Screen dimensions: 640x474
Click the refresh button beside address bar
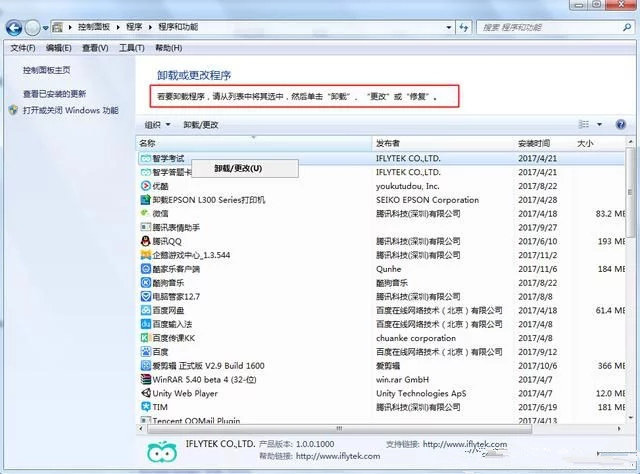(x=464, y=27)
